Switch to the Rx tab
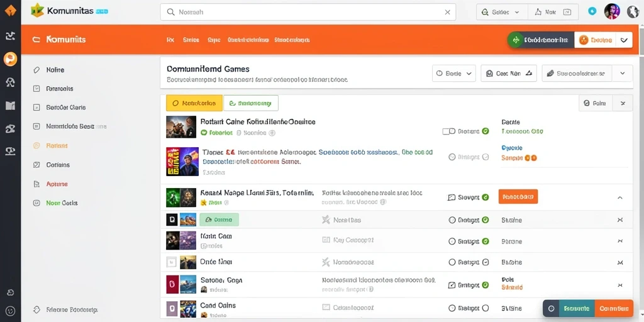Screen dimensions: 644x322 [170, 40]
